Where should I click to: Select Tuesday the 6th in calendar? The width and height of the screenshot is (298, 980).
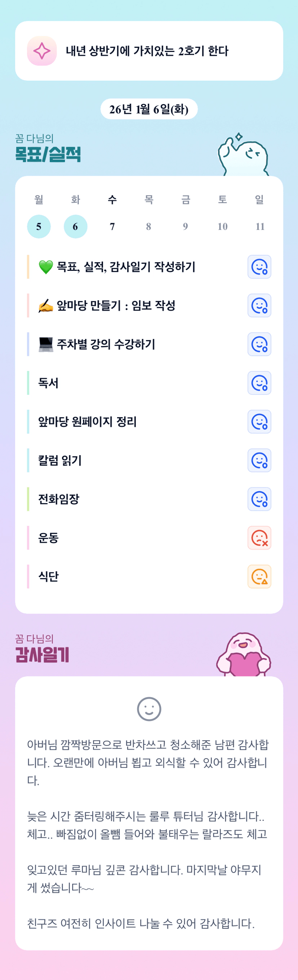coord(75,227)
